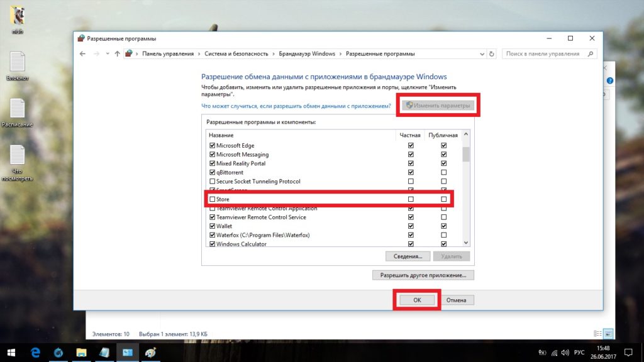The height and width of the screenshot is (362, 644).
Task: Click the list scrollbar down arrow
Action: [x=466, y=243]
